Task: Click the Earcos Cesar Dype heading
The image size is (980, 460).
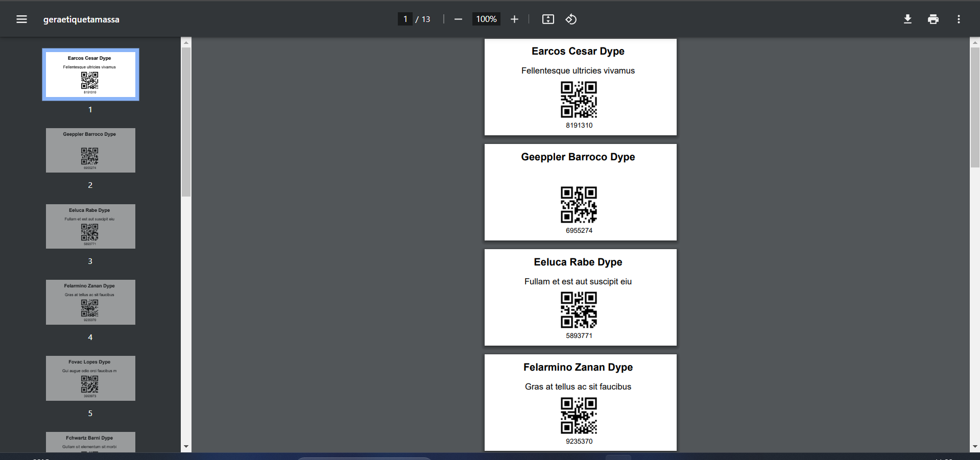Action: (x=578, y=51)
